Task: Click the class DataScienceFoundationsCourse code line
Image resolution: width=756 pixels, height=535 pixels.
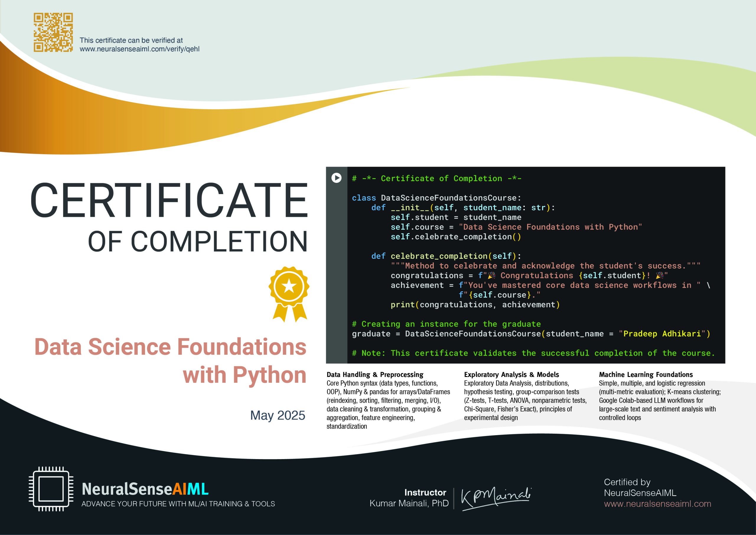Action: pyautogui.click(x=436, y=198)
